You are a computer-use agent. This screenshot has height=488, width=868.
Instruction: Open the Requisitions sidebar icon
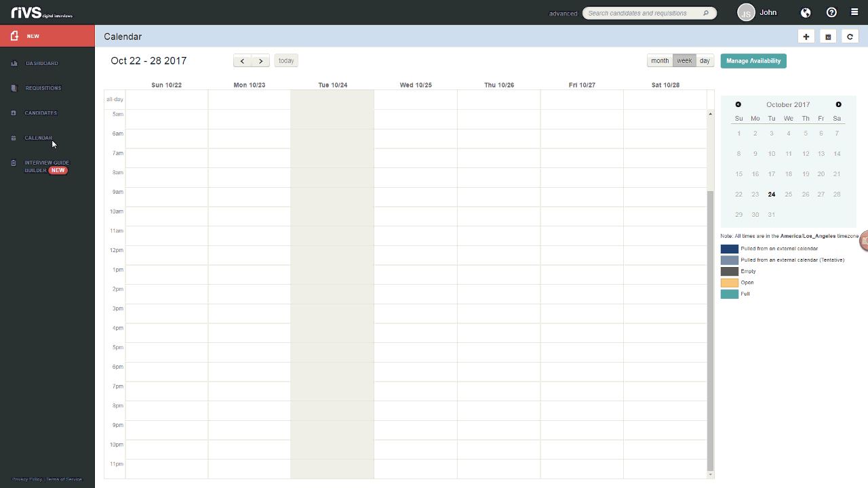[14, 88]
